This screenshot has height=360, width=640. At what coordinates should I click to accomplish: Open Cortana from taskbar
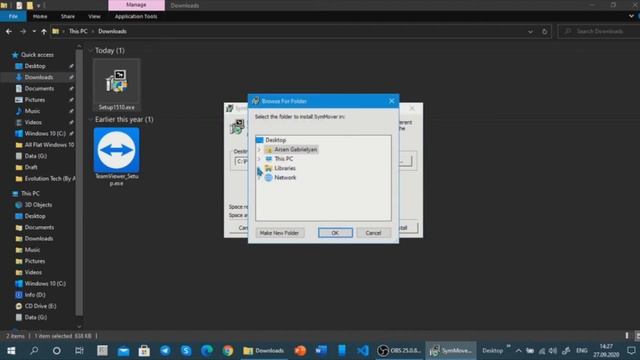point(57,351)
